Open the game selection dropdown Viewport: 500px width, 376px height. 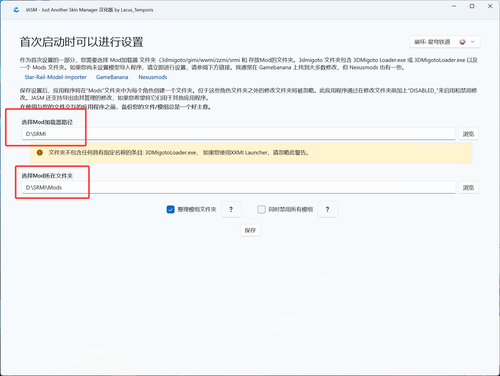click(x=445, y=42)
